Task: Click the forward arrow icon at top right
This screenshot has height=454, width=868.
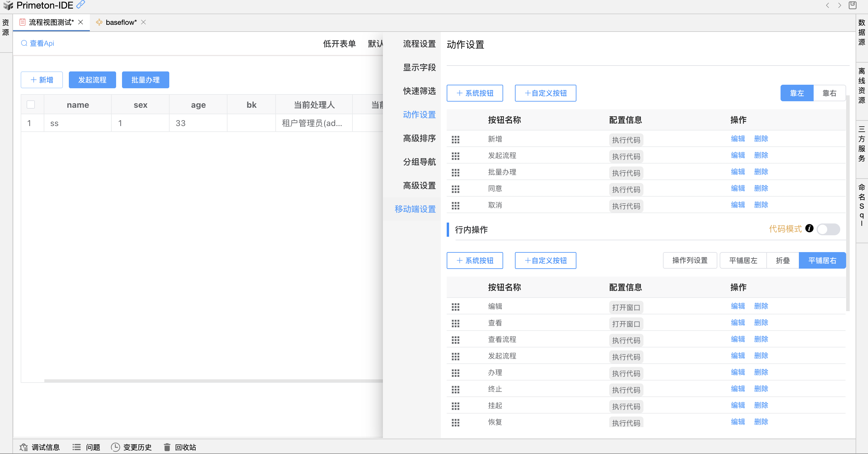Action: pos(839,5)
